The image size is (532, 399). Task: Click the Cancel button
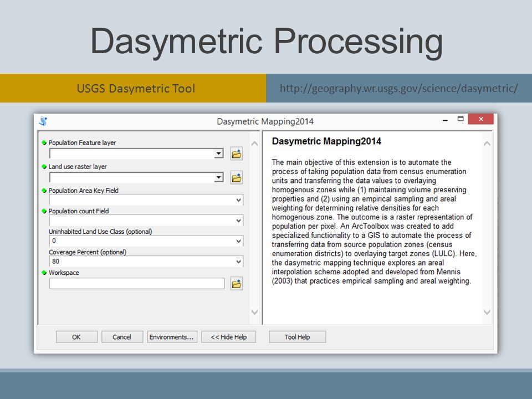(122, 337)
